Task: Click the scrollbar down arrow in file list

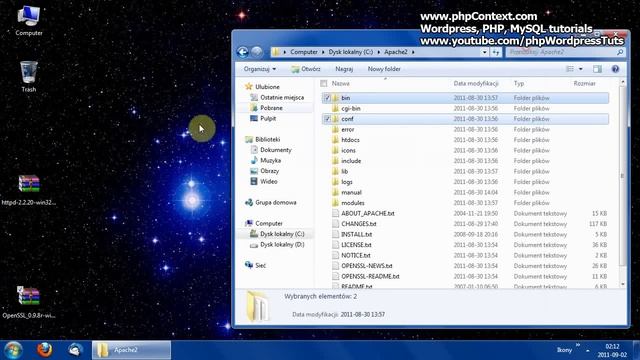Action: coord(622,284)
